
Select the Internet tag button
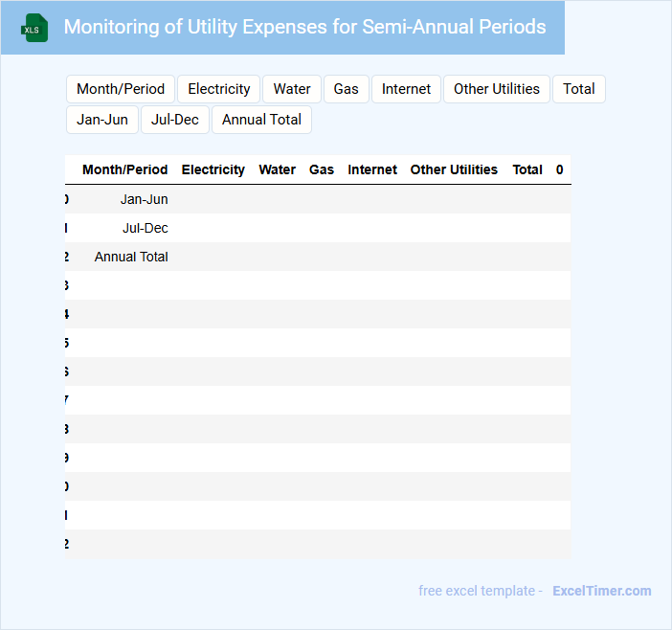click(x=406, y=89)
